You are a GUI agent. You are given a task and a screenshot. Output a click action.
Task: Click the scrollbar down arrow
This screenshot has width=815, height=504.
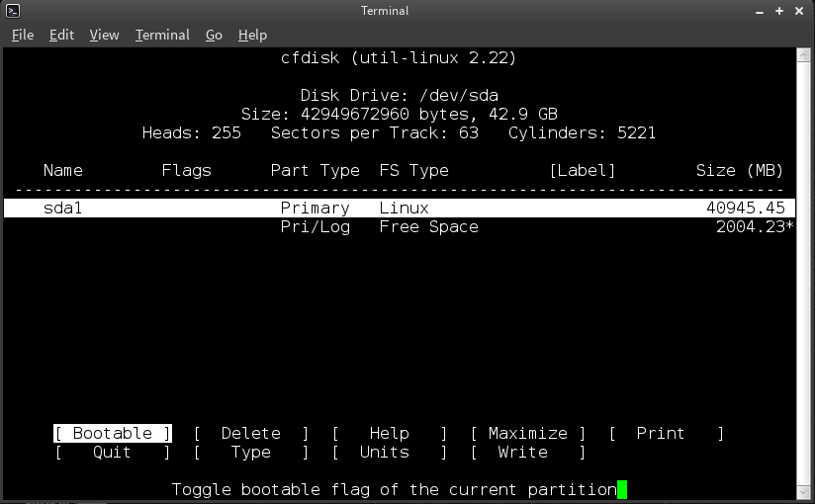[803, 492]
